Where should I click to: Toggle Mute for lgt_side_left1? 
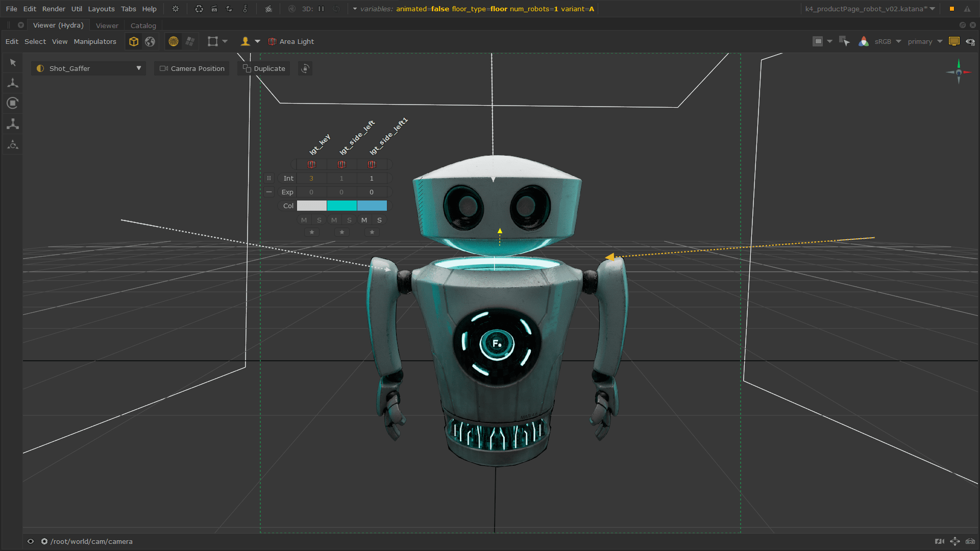364,220
